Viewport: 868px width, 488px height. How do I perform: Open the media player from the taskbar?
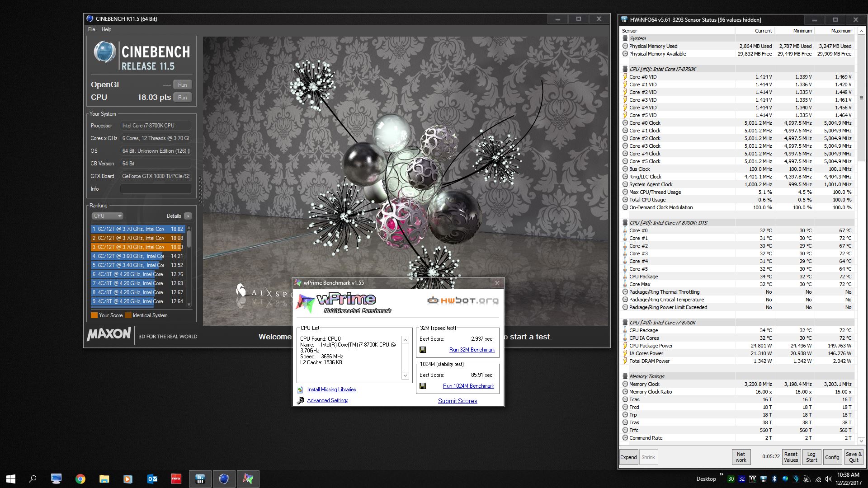pos(128,479)
